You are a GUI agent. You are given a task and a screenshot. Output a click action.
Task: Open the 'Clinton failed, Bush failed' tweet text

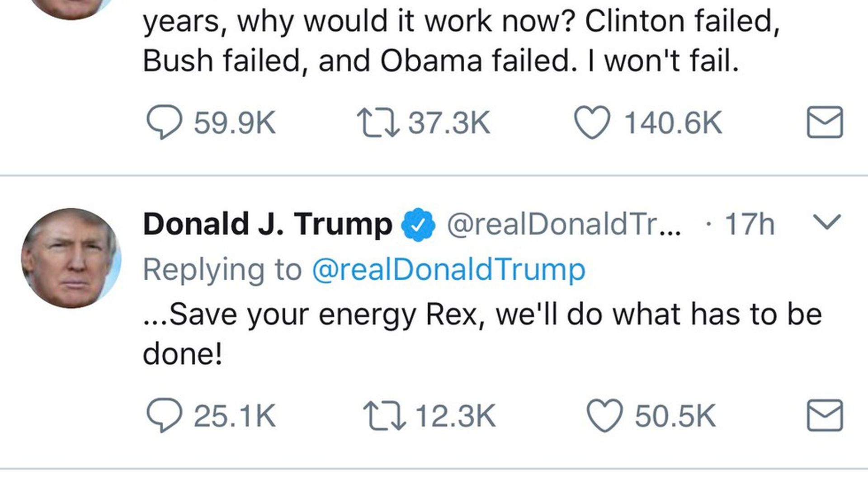461,41
